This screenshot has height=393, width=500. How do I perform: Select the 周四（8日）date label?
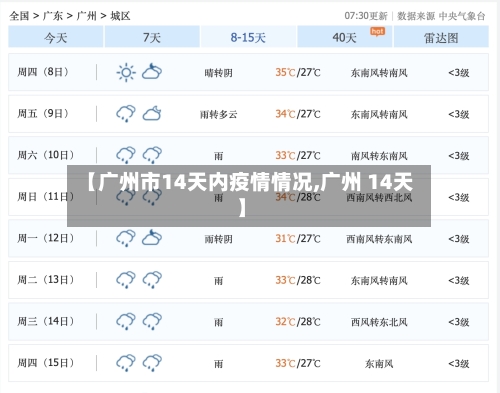coord(43,72)
